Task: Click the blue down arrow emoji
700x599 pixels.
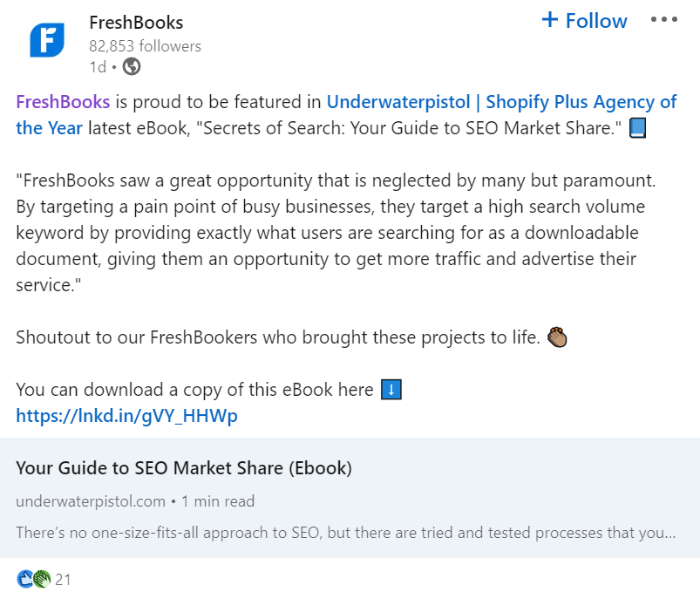Action: coord(391,390)
